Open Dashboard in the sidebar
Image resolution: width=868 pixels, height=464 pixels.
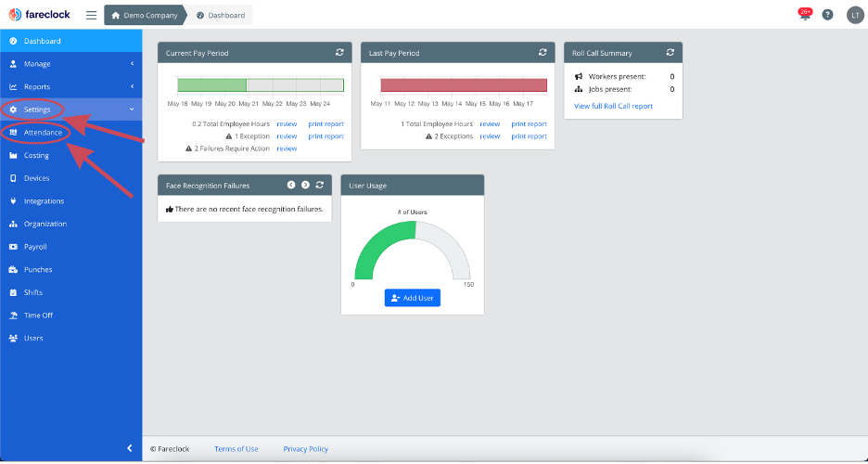pos(70,41)
